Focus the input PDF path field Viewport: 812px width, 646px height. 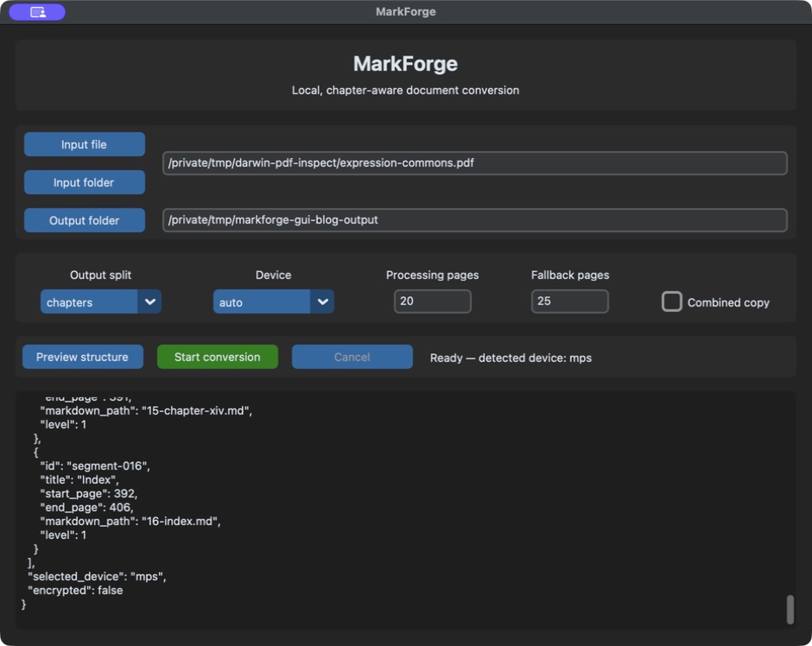[x=475, y=163]
